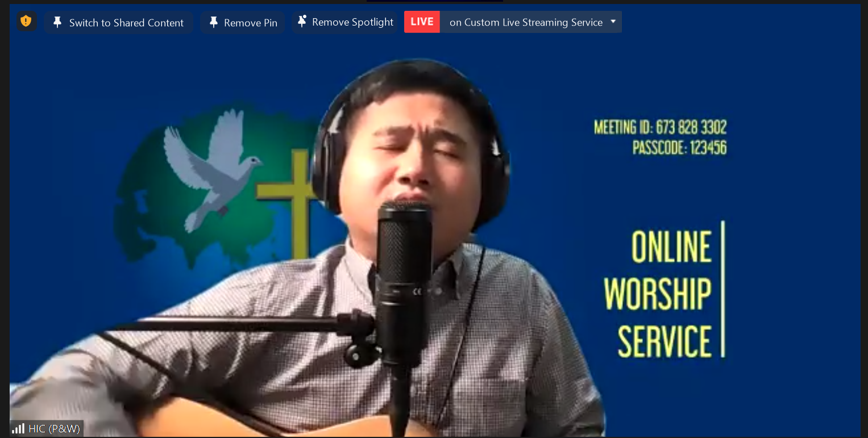Click the Online Worship Service title text
The height and width of the screenshot is (438, 868).
pos(665,294)
